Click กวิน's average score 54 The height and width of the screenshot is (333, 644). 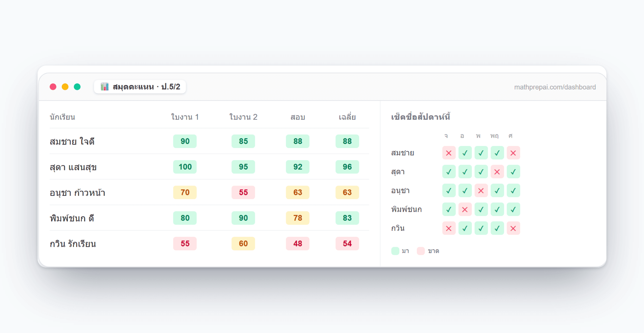coord(347,244)
